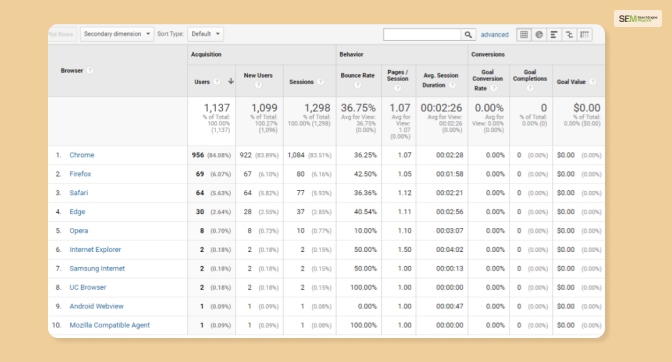Open help icon under Pages / Session
Viewport: 672px width, 362px height.
coord(397,88)
